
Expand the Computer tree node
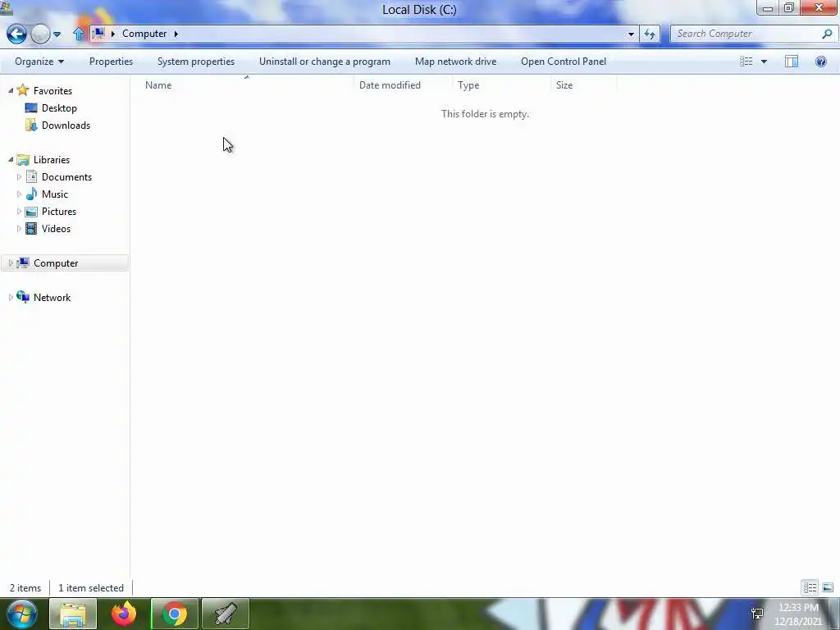click(10, 263)
